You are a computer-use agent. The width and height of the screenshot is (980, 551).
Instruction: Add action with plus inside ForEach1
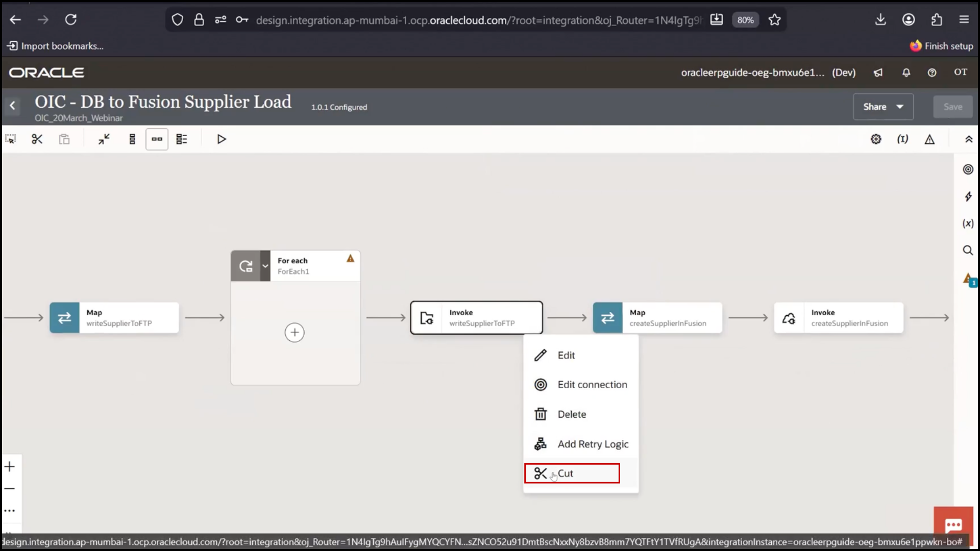tap(295, 333)
